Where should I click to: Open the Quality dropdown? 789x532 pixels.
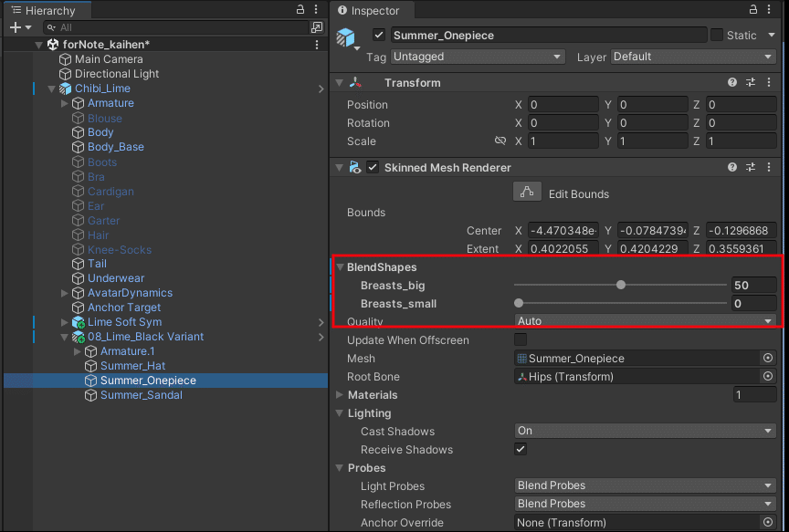[x=645, y=321]
